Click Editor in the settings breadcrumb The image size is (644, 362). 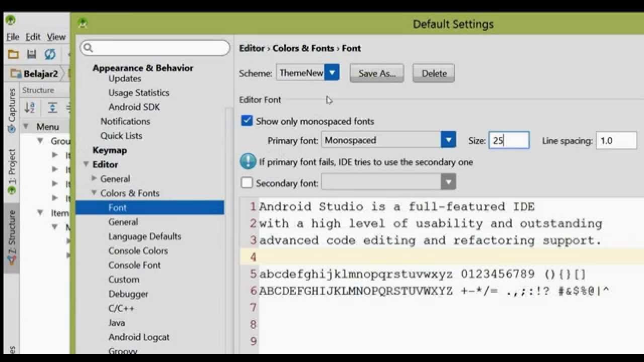(252, 48)
